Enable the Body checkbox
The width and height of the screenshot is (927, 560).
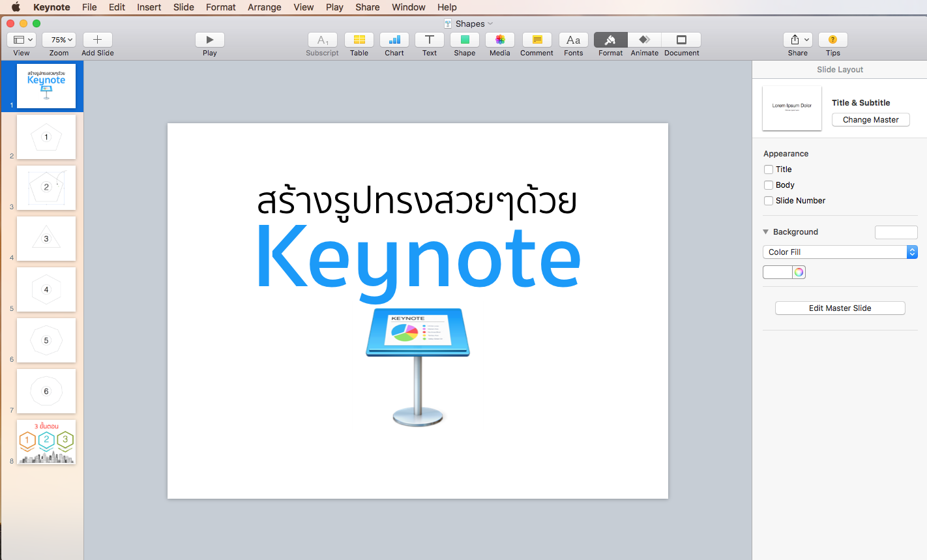pyautogui.click(x=768, y=184)
